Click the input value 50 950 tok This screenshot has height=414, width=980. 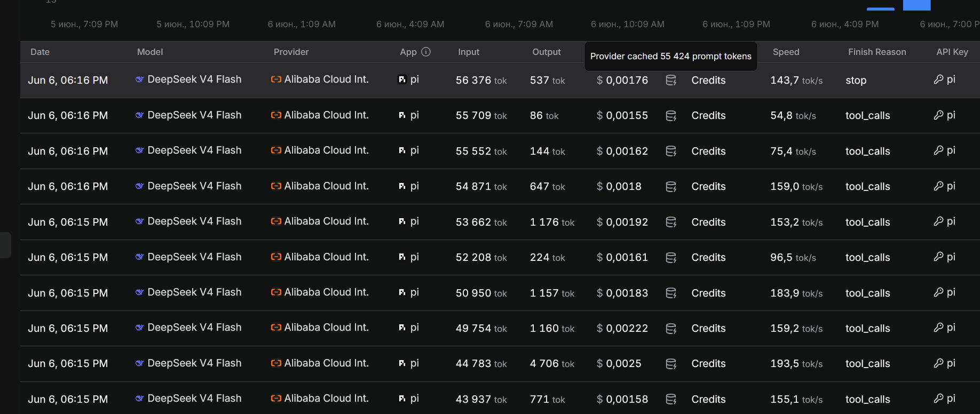coord(481,293)
